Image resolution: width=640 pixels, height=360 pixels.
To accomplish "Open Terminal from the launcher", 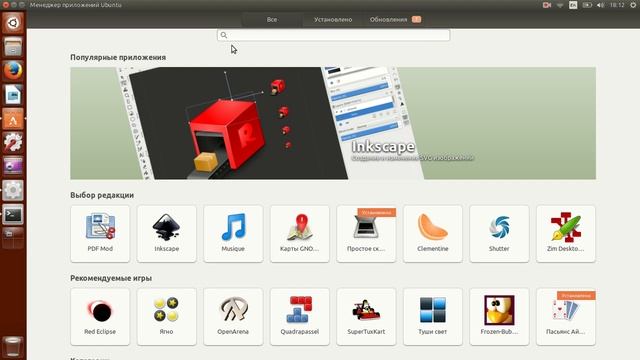I will [13, 215].
